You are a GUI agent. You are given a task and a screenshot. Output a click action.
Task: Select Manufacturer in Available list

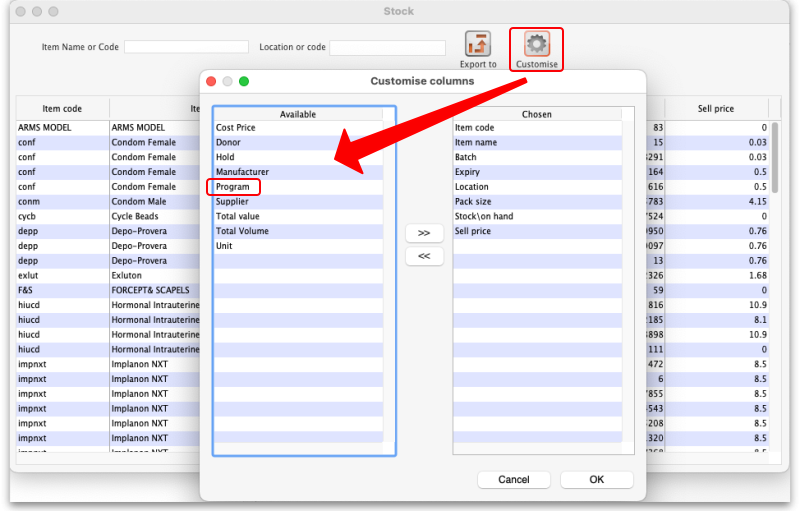pos(242,172)
